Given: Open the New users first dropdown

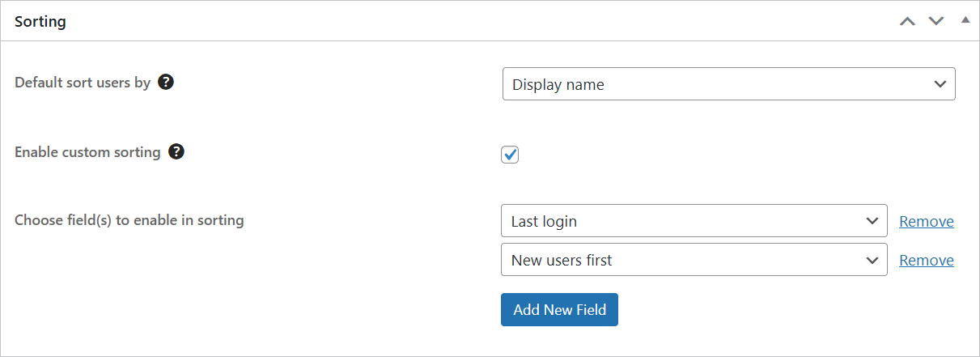Looking at the screenshot, I should (694, 260).
